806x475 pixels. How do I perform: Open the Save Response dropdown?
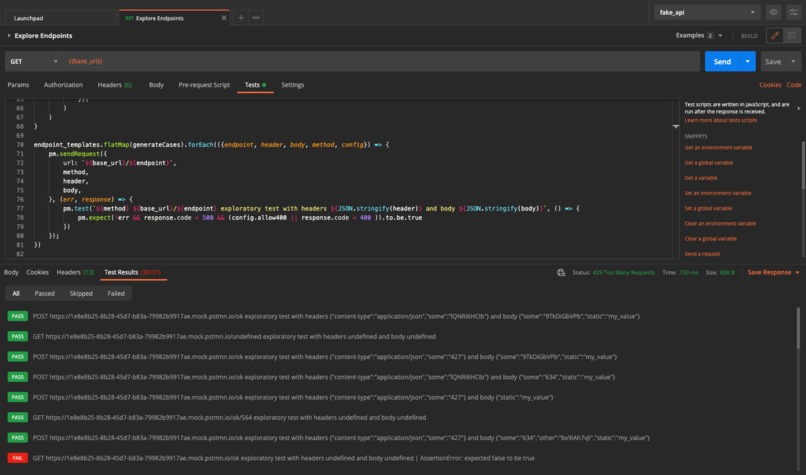tap(773, 272)
